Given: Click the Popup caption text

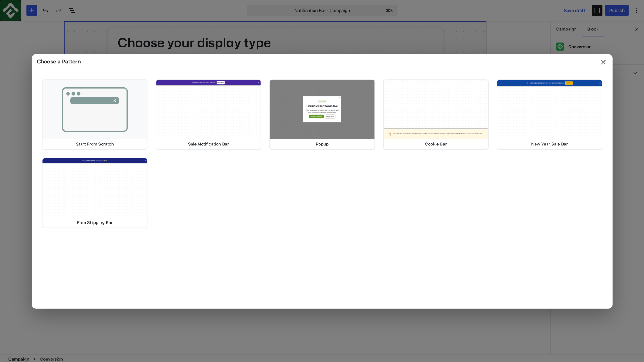Looking at the screenshot, I should pos(322,144).
